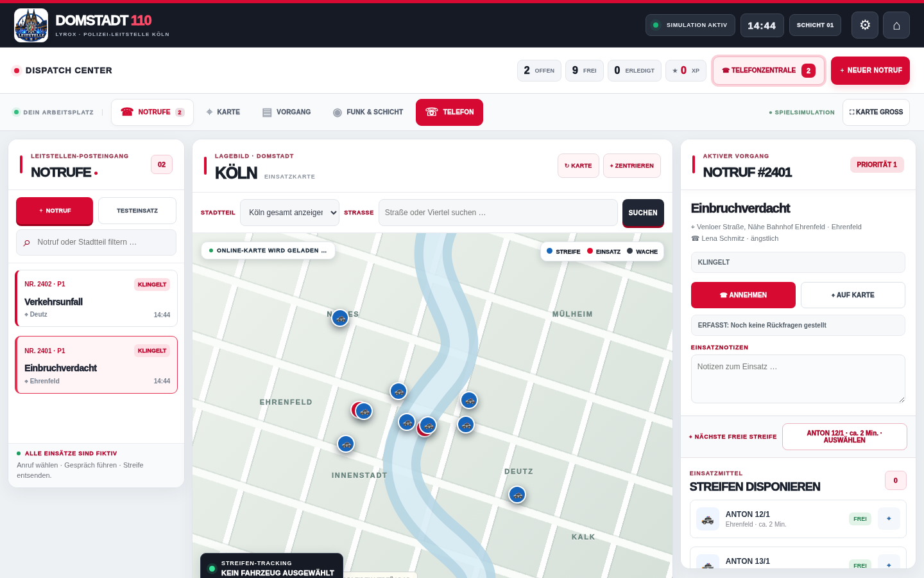The image size is (924, 578).
Task: Show the incident with Auf Karte
Action: (853, 295)
